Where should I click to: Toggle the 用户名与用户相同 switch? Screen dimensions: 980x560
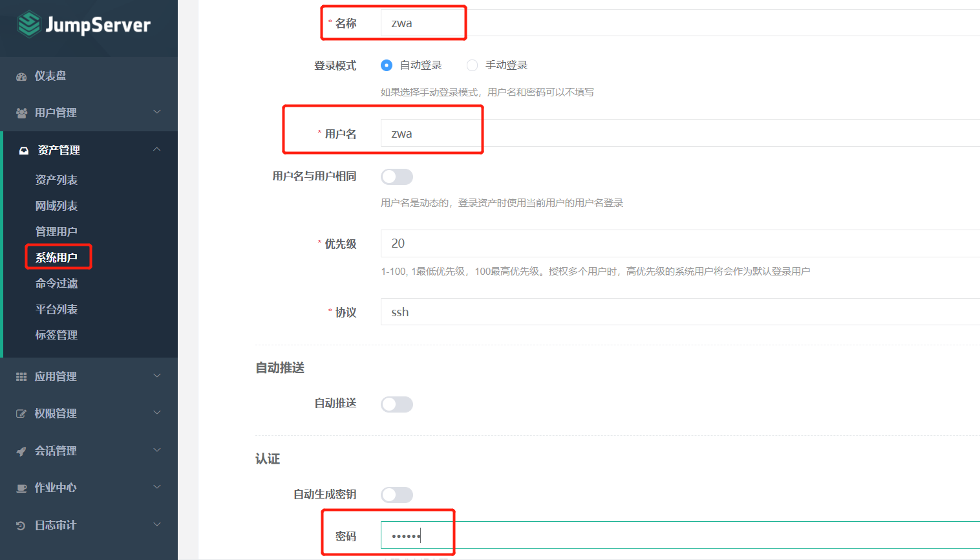click(397, 177)
